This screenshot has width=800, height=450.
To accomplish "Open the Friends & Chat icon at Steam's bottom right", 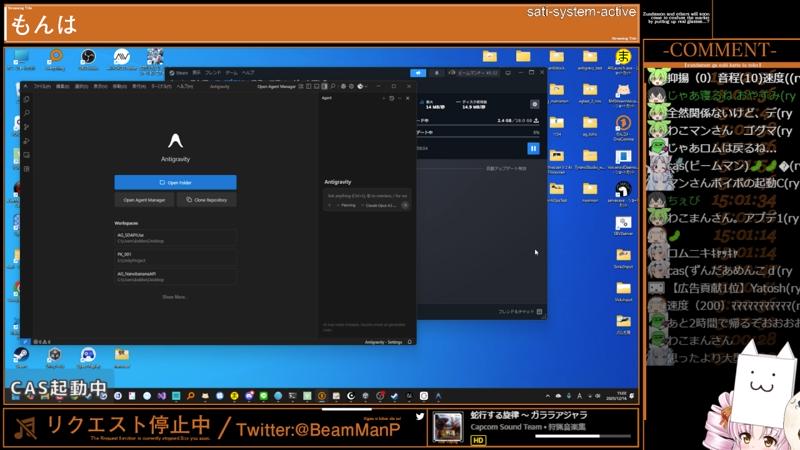I will coord(539,311).
